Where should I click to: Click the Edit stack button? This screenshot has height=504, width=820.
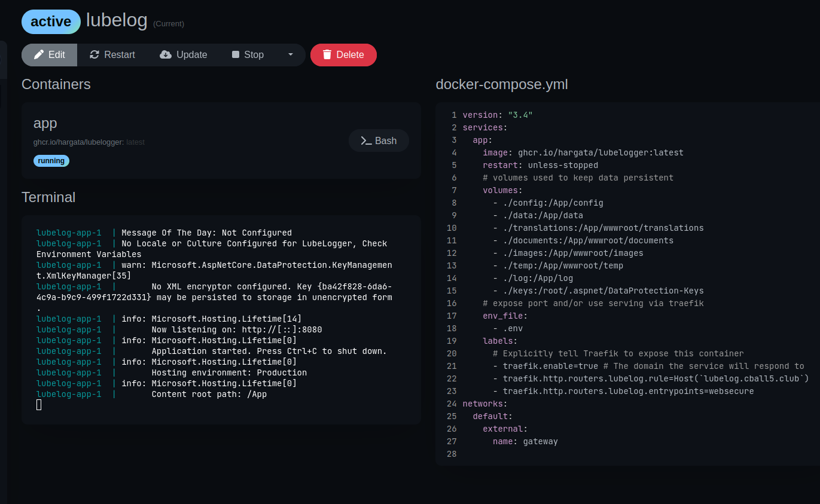tap(50, 55)
